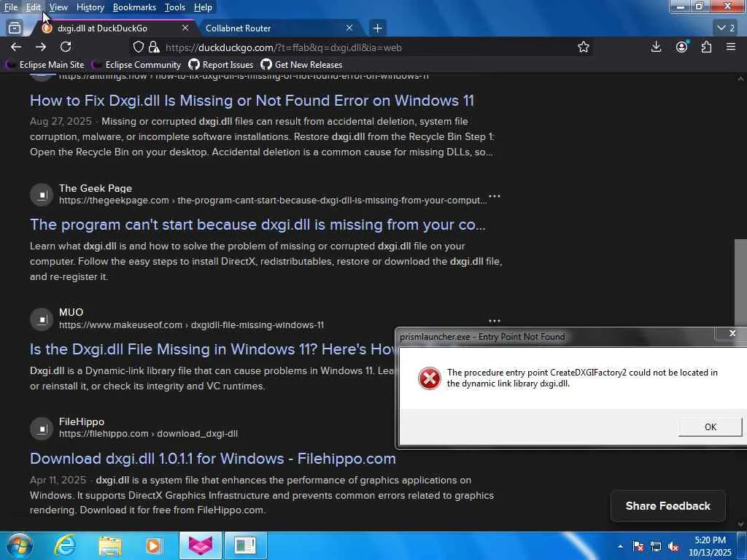Switch to the pink browser taskbar button
Image resolution: width=747 pixels, height=560 pixels.
pos(201,545)
